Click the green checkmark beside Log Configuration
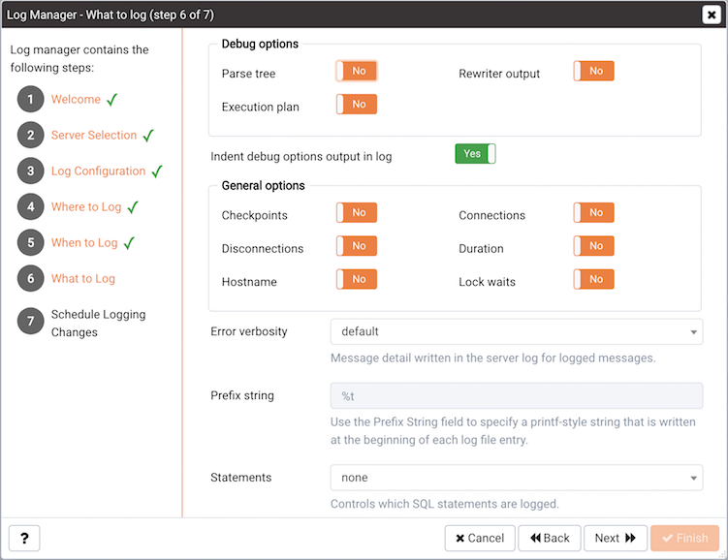The width and height of the screenshot is (728, 560). [157, 171]
